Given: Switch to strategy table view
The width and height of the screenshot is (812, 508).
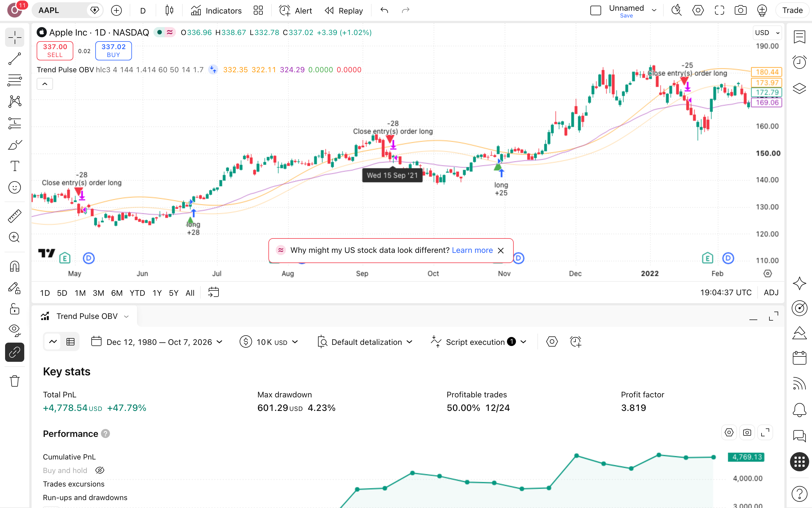Looking at the screenshot, I should click(x=70, y=342).
